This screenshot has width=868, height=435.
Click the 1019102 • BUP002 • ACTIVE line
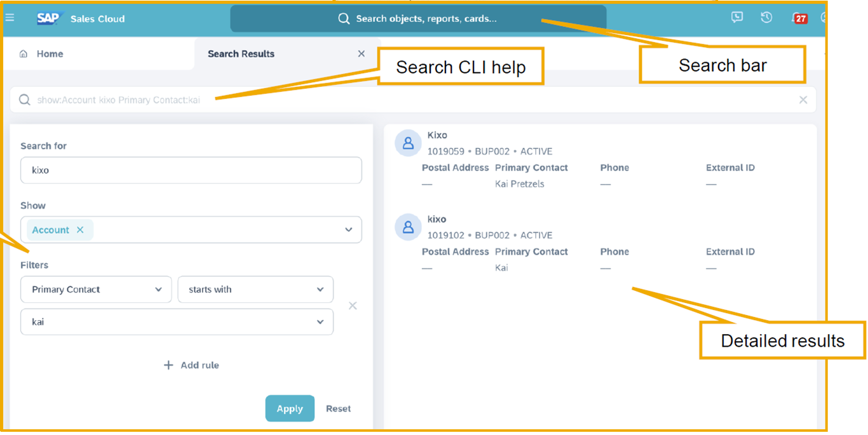coord(490,236)
